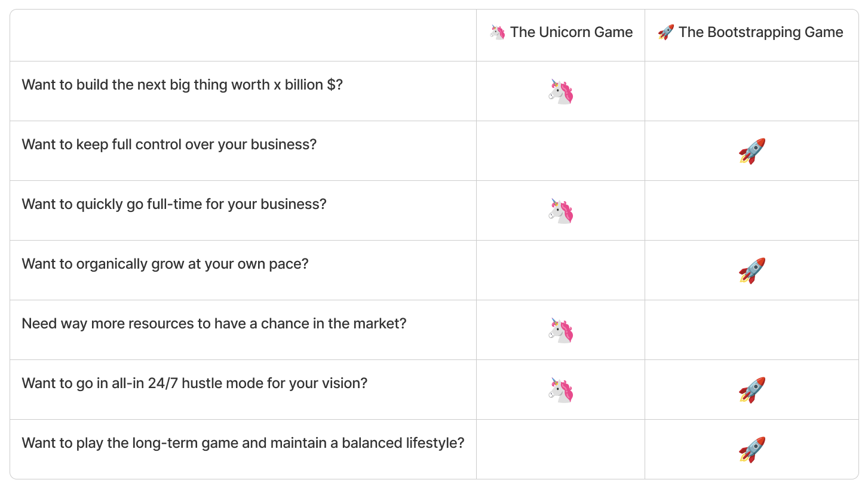This screenshot has height=489, width=868.
Task: Click "Want to keep full control over your business?"
Action: pyautogui.click(x=169, y=144)
